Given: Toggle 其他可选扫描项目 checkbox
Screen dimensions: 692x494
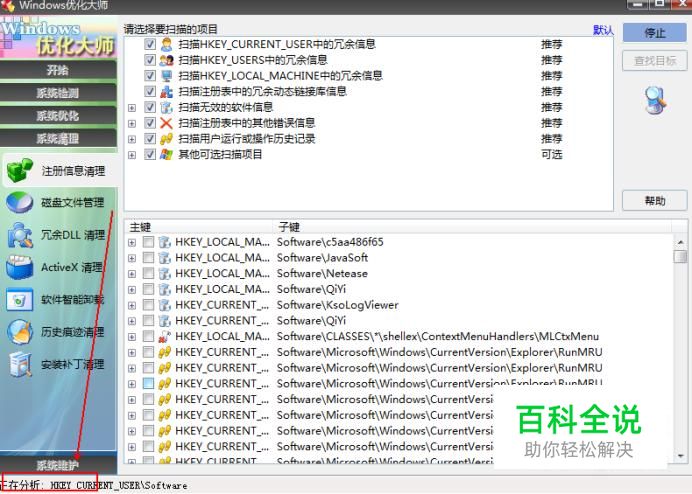Looking at the screenshot, I should tap(150, 155).
